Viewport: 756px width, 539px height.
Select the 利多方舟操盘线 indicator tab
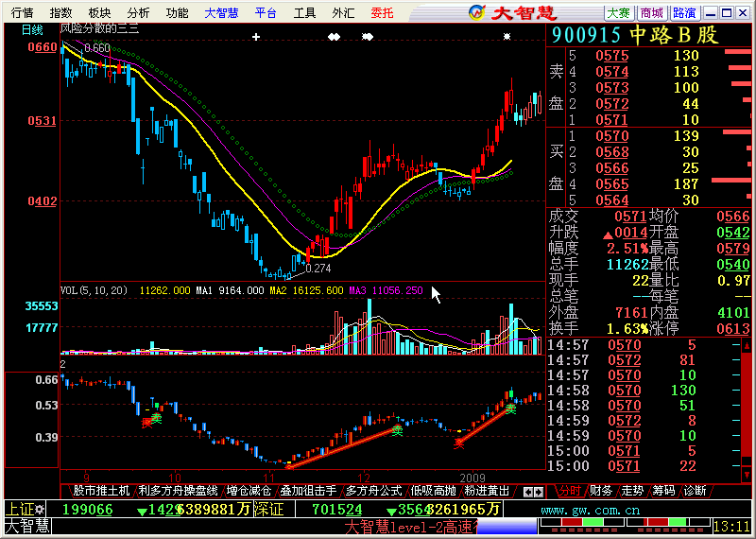pos(178,491)
